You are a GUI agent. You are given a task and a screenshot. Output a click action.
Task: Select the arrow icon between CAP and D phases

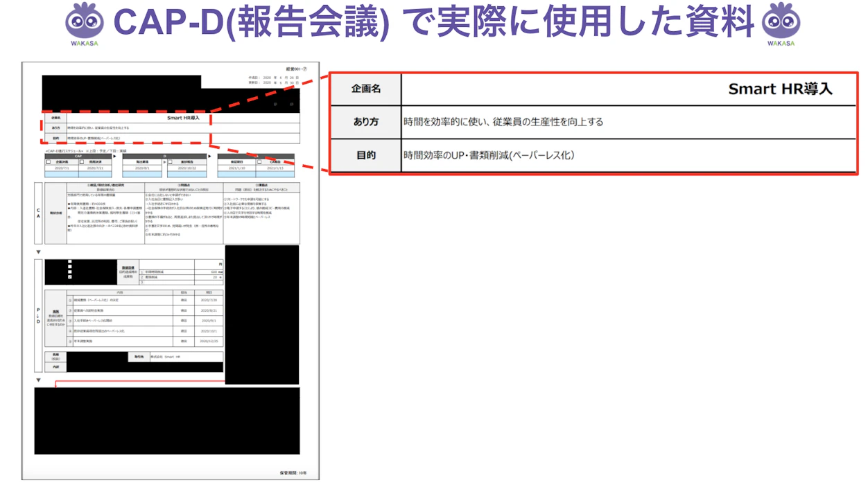[114, 156]
